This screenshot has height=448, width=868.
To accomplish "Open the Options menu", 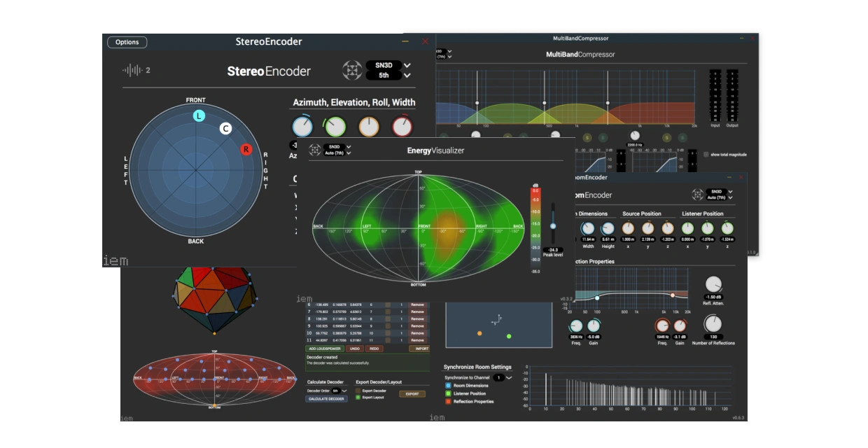I will (127, 42).
